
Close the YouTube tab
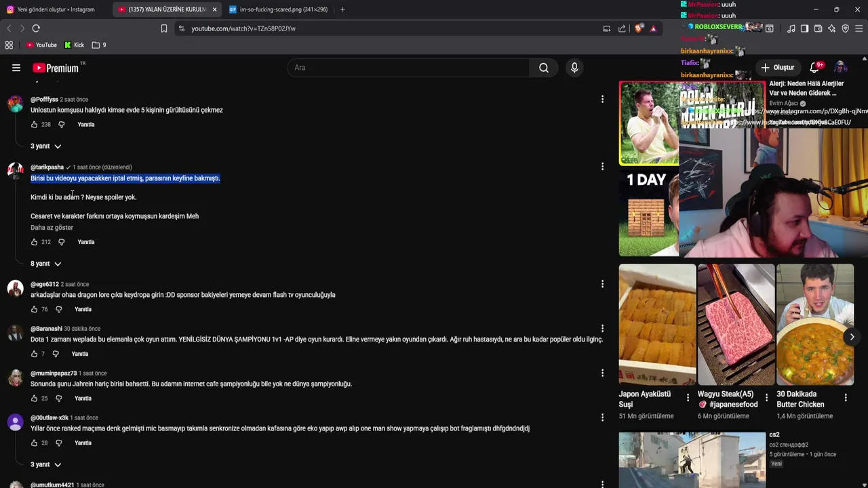tap(214, 9)
